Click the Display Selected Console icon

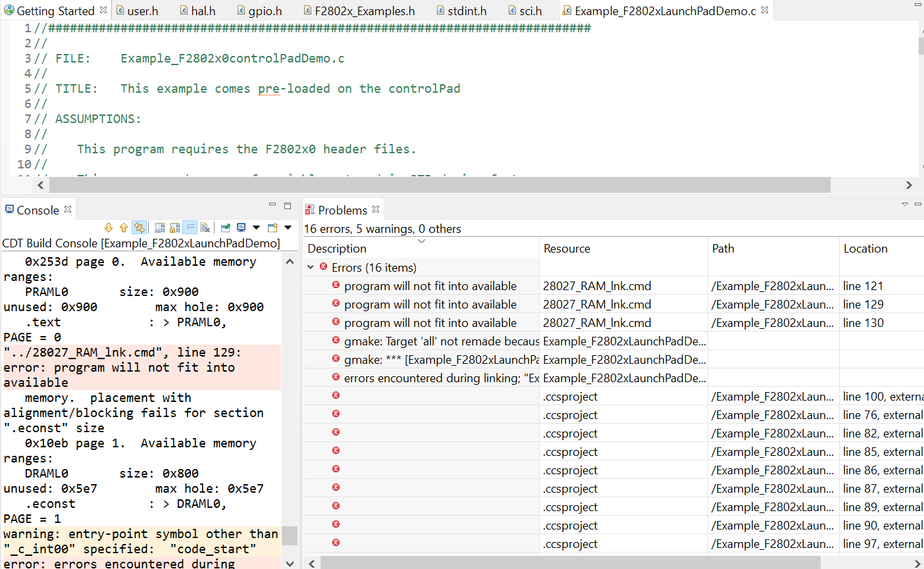point(242,227)
